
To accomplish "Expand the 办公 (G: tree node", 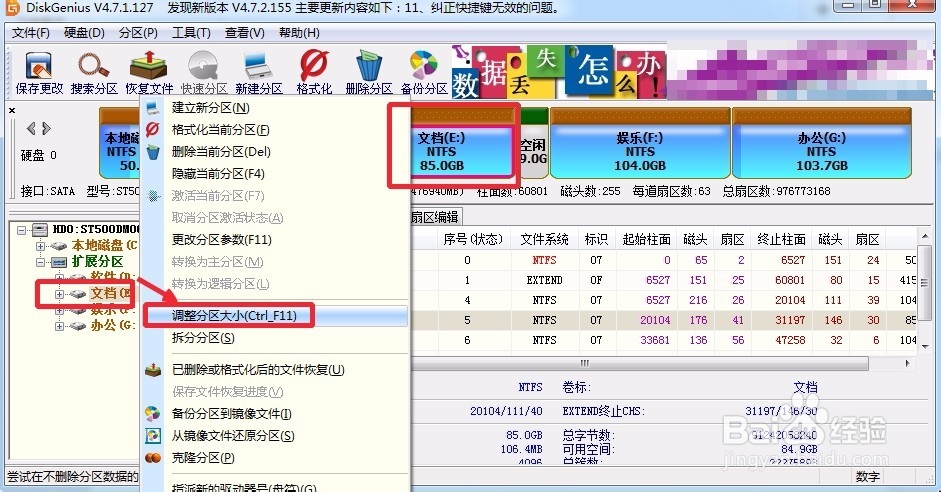I will pos(59,326).
